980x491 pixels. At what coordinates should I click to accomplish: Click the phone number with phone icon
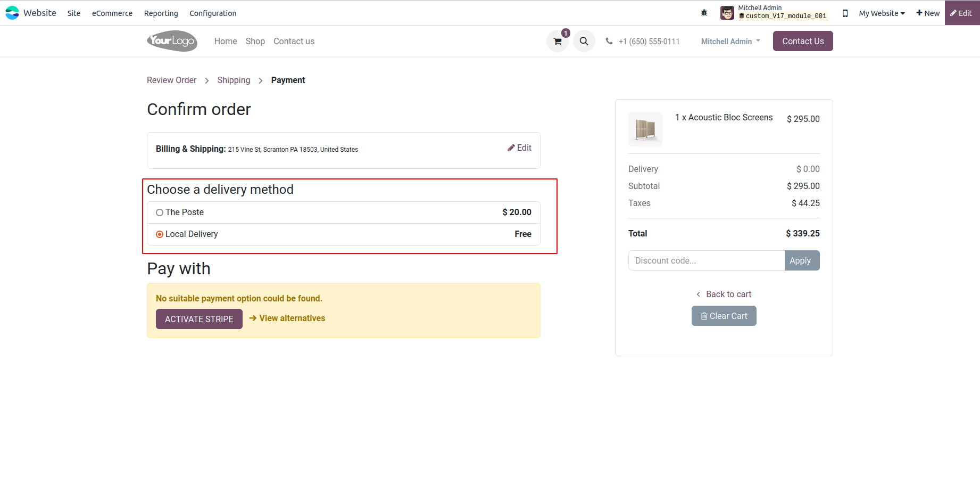click(643, 42)
